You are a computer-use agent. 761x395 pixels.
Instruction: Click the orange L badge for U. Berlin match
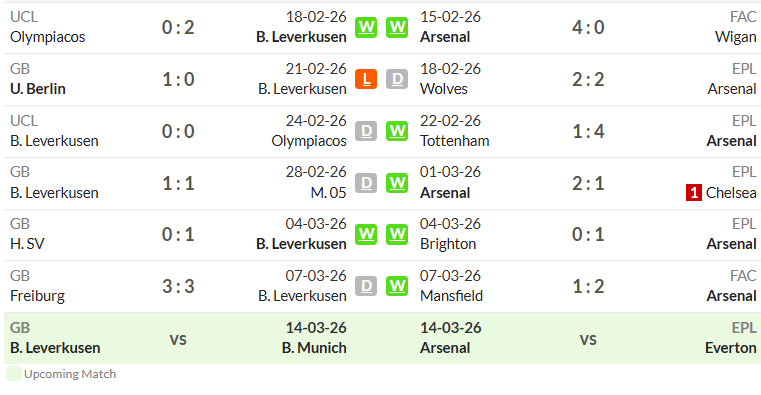[366, 79]
